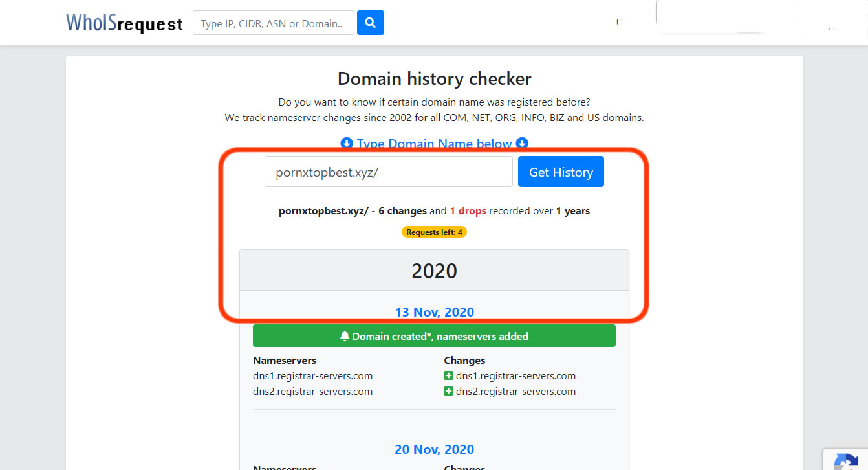Open the 20 Nov, 2020 date entry

[435, 449]
